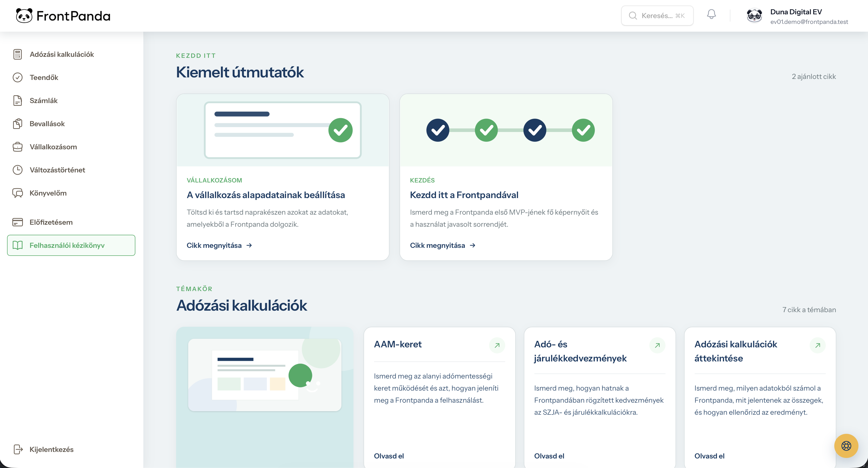Click the arrow icon on Adó- és járulékkedvezmények card
The width and height of the screenshot is (868, 468).
click(657, 345)
